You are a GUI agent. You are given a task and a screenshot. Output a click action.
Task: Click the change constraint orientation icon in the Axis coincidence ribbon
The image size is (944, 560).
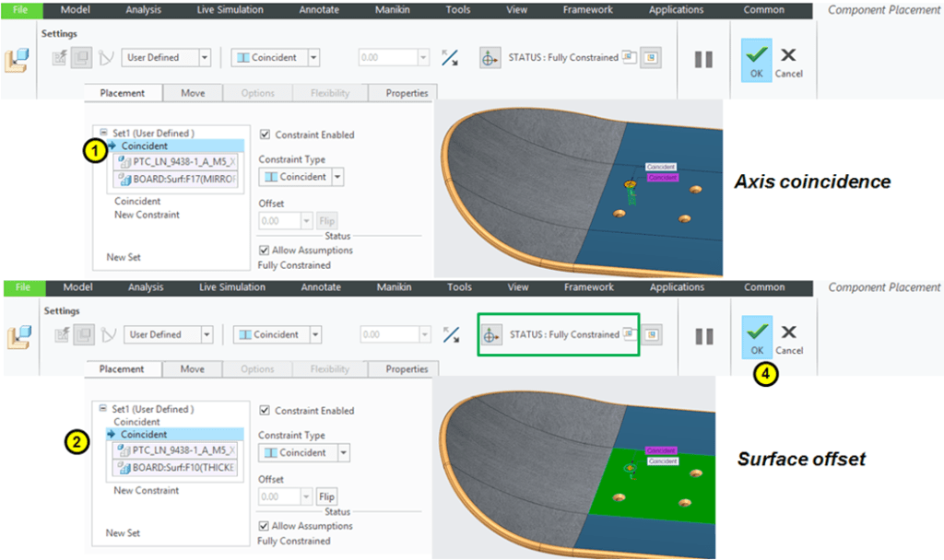pyautogui.click(x=449, y=58)
